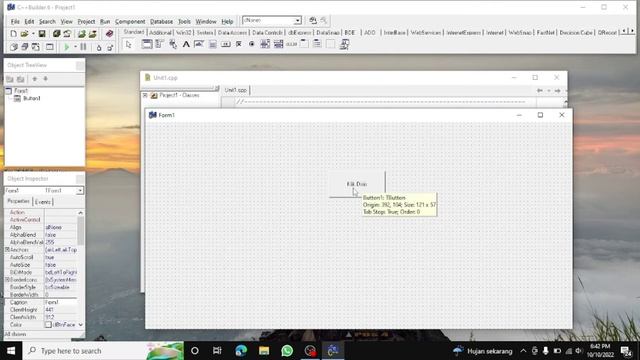This screenshot has width=640, height=360.
Task: Click the Trace Into debug icon
Action: click(99, 48)
